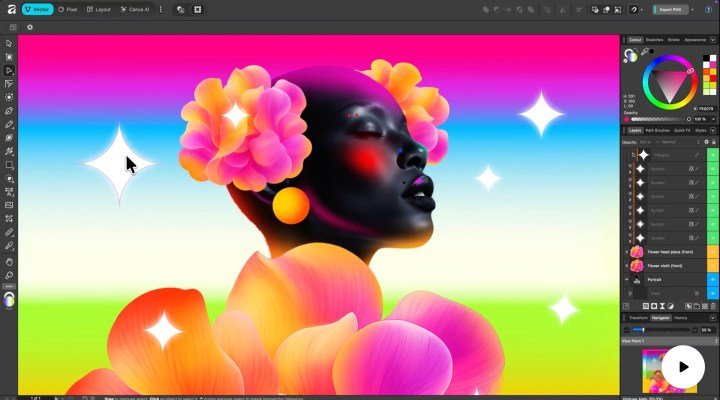Switch to the Appearance tab
Screen dimensions: 720x400
(x=695, y=40)
